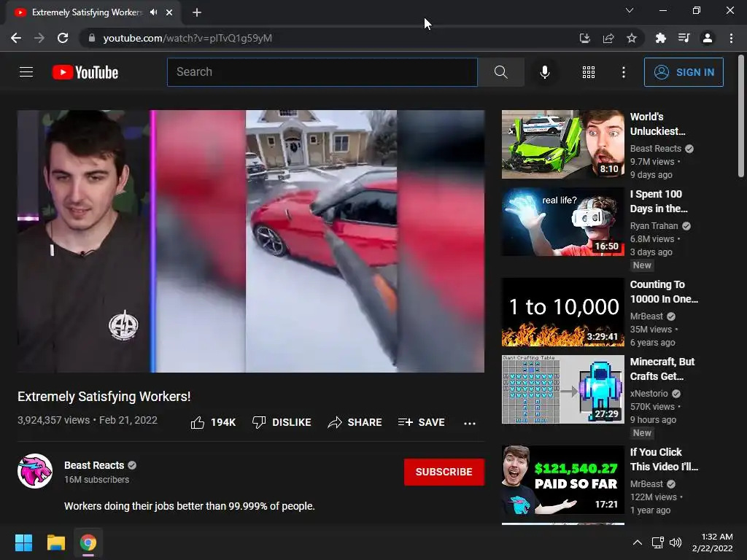The height and width of the screenshot is (560, 747).
Task: Click the thumbs-down Dislike icon
Action: coord(259,422)
